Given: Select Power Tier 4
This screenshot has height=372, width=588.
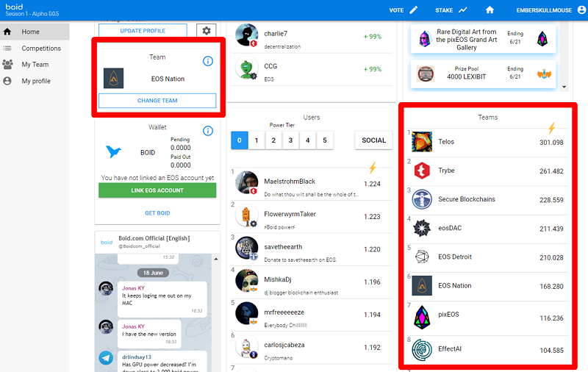Looking at the screenshot, I should pyautogui.click(x=307, y=140).
